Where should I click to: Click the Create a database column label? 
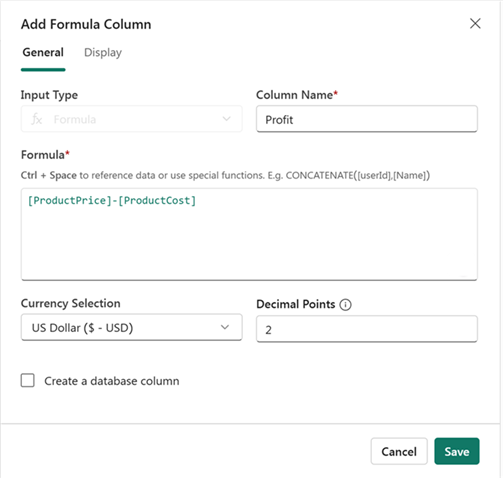112,381
